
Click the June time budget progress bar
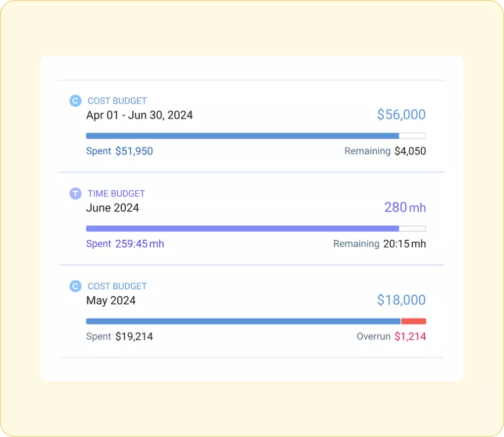[243, 228]
